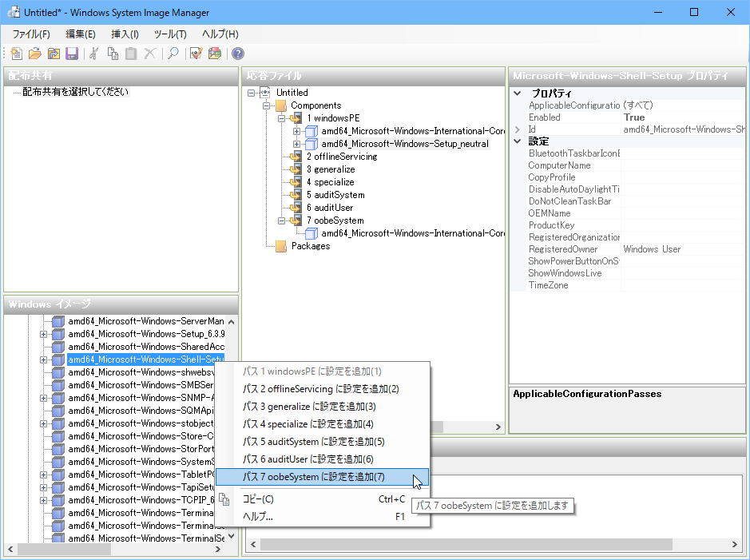Open the ファイル(F) menu
Viewport: 750px width, 560px height.
pos(31,34)
